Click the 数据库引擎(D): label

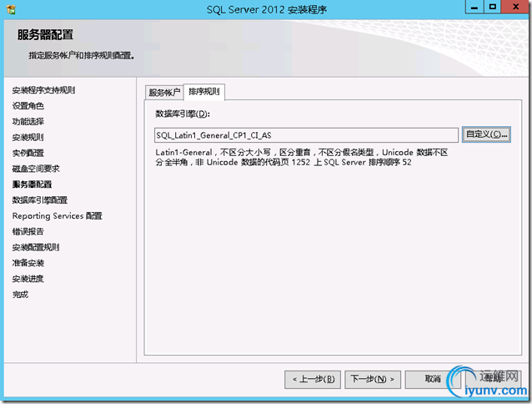point(183,114)
